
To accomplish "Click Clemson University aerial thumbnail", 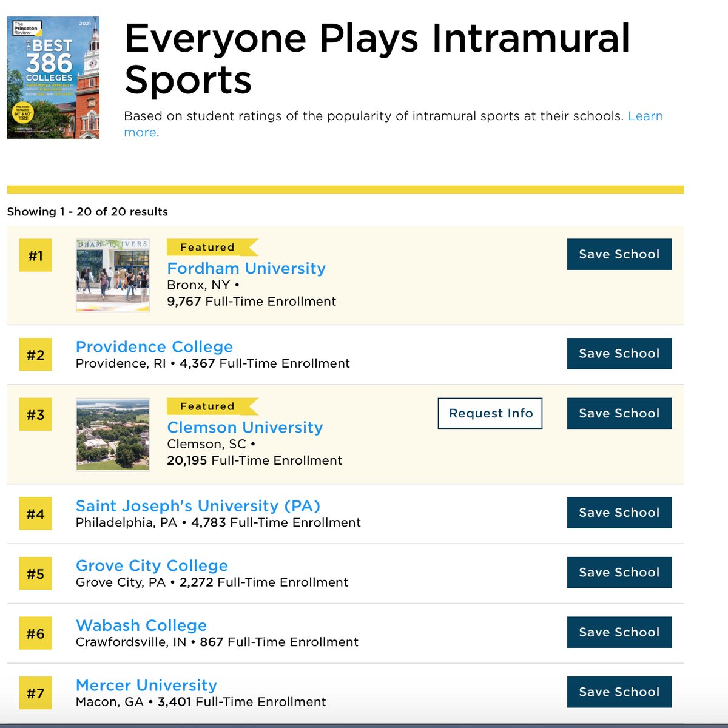I will 113,434.
